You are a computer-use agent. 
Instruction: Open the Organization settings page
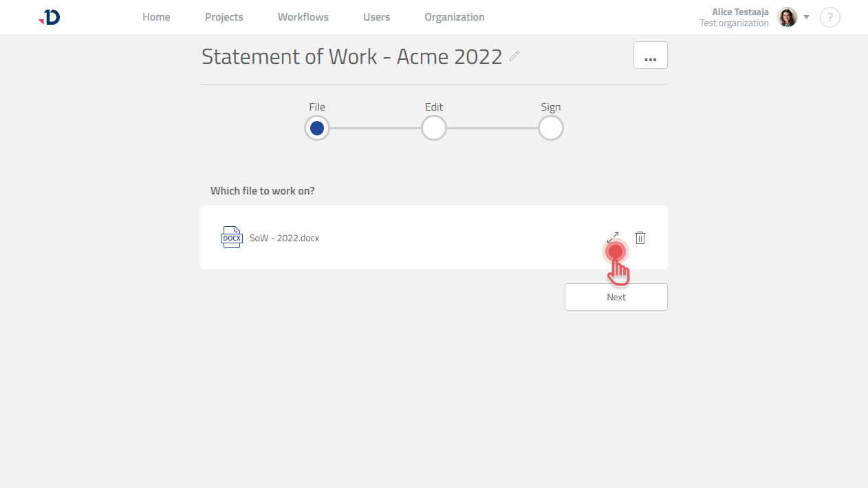coord(455,16)
